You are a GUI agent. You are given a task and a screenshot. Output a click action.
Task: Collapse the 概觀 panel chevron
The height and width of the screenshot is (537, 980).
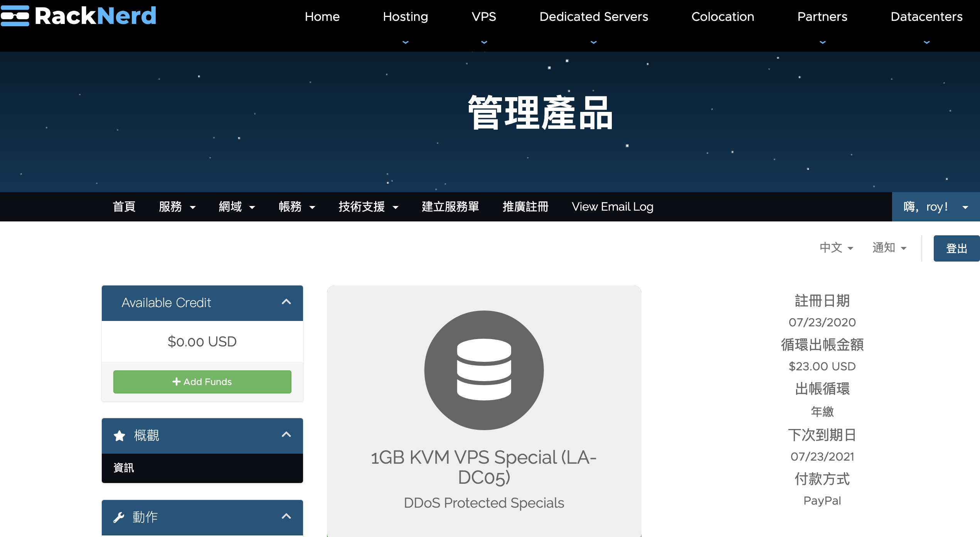tap(286, 435)
